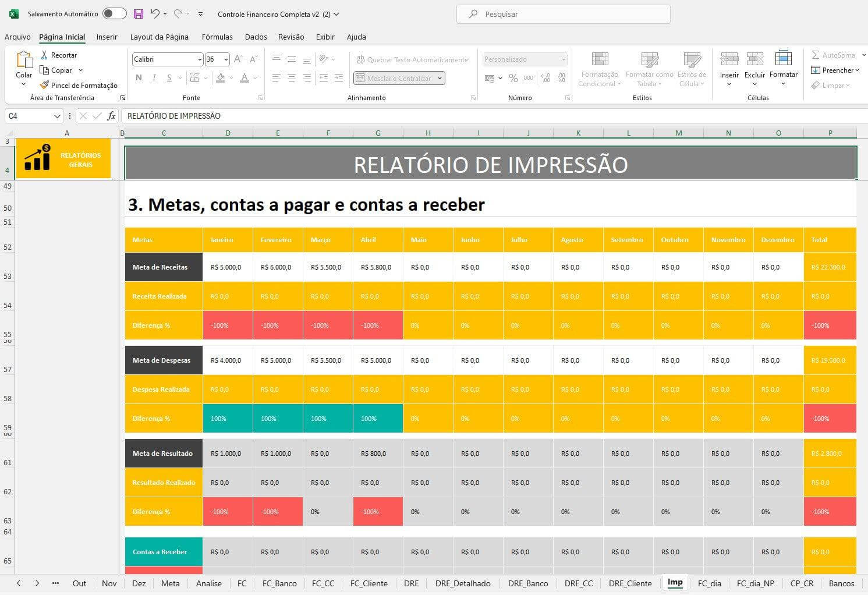Open Formatação Condicional options
Screen dimensions: 868x595
point(599,68)
